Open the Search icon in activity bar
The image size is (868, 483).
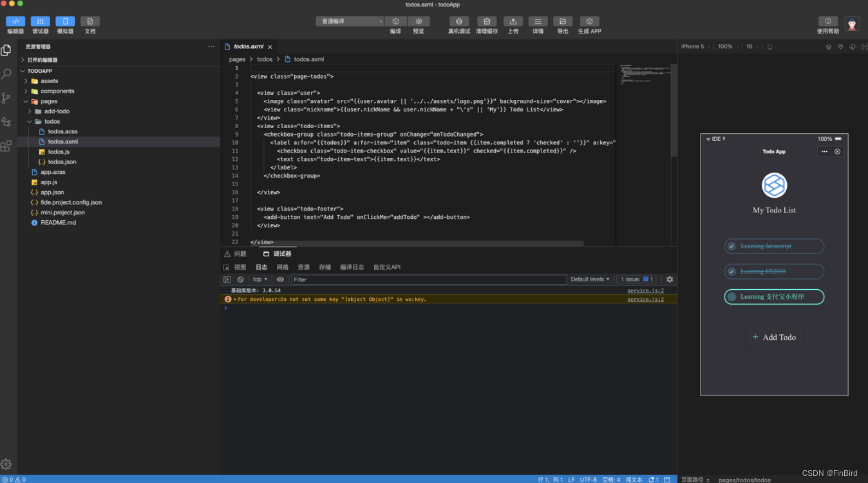(6, 74)
